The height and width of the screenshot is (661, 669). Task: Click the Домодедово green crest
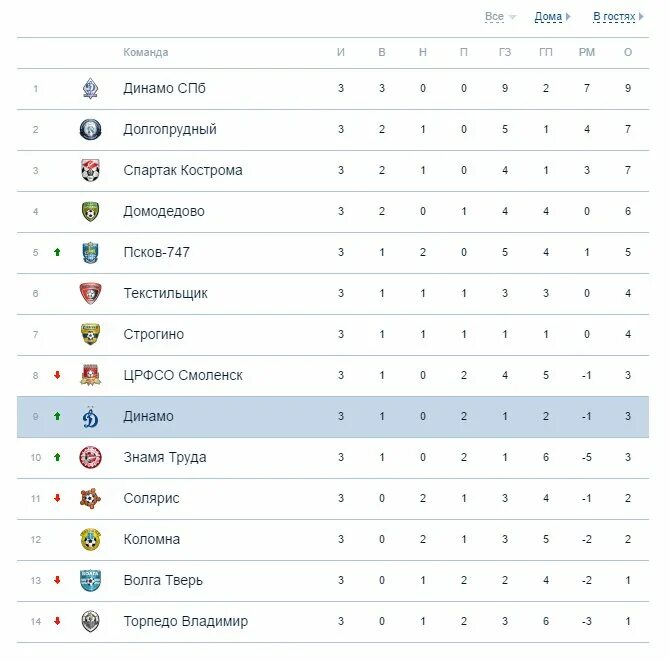90,211
